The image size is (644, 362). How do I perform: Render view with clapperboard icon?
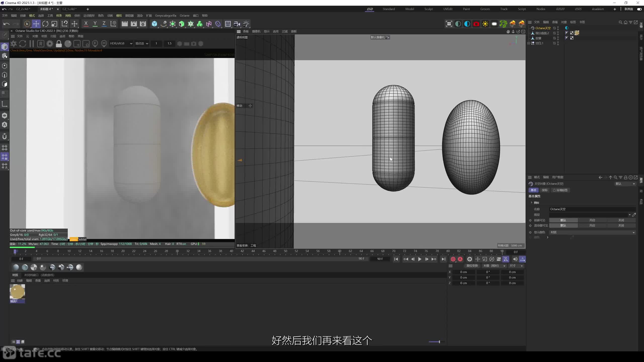coord(125,24)
